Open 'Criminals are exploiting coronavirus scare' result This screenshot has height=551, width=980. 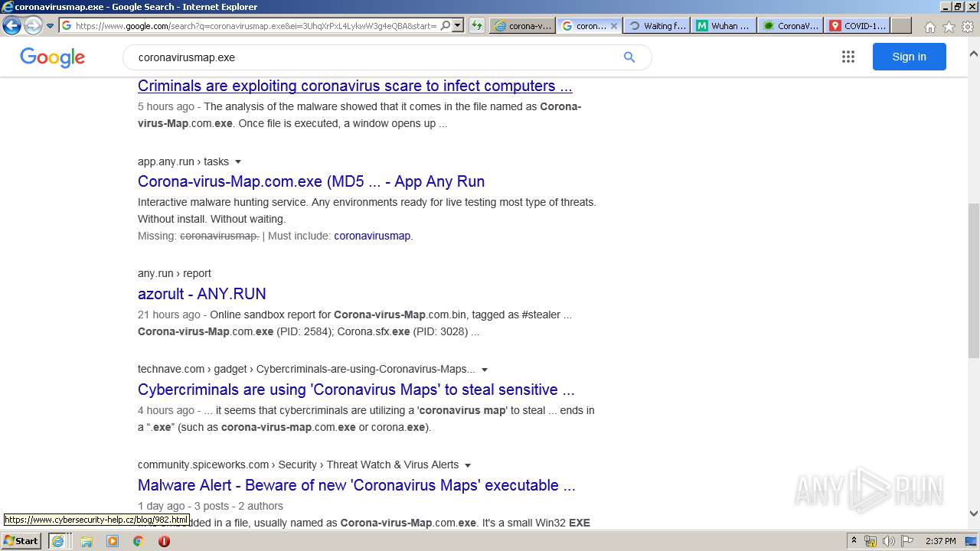point(354,86)
